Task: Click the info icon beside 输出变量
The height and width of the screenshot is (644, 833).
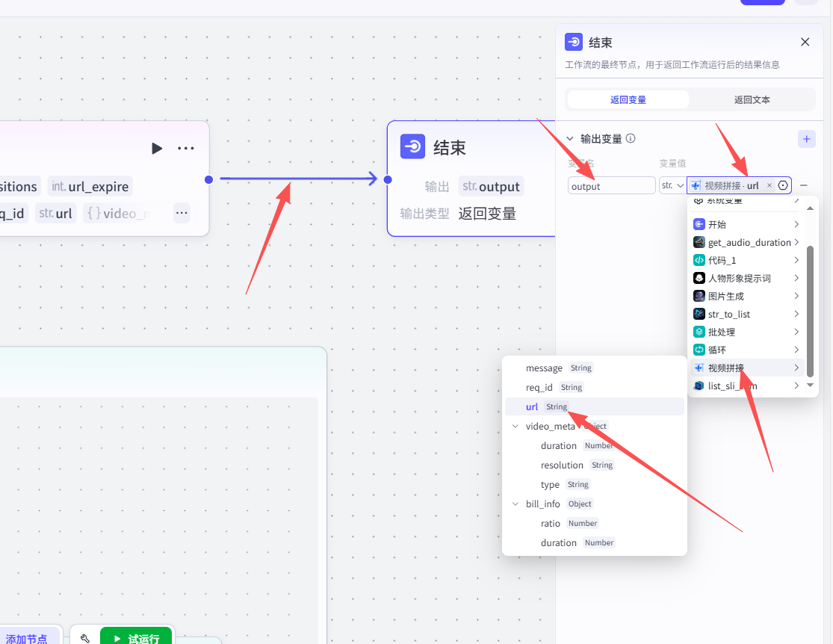Action: coord(631,138)
